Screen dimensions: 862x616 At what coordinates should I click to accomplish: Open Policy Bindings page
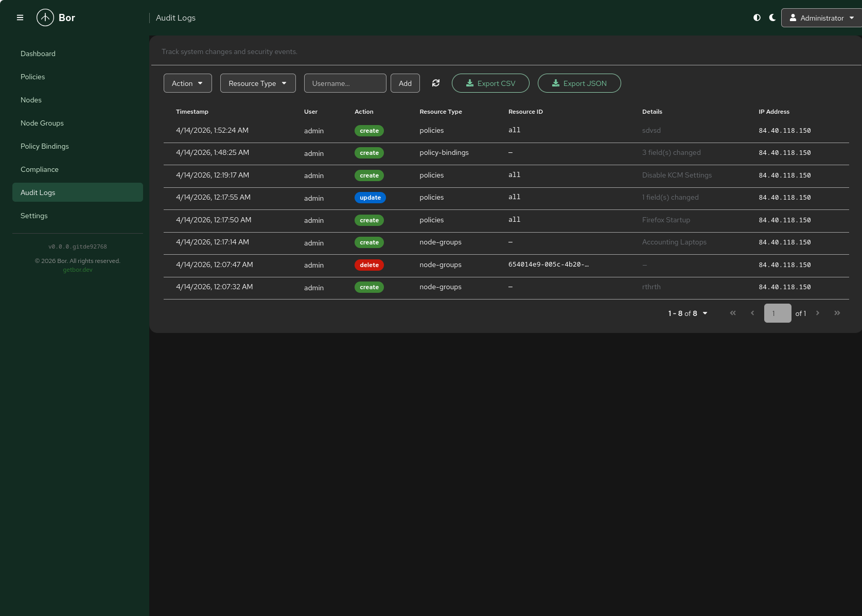[78, 146]
